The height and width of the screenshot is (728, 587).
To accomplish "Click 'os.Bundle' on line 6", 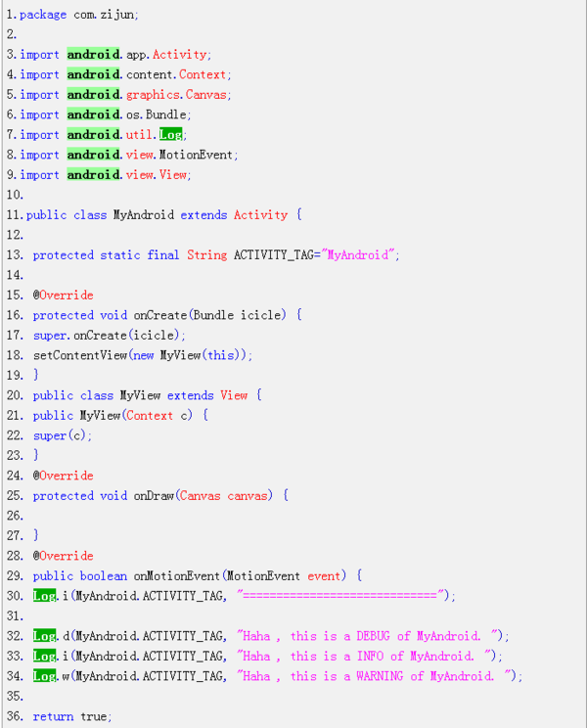I will 157,114.
